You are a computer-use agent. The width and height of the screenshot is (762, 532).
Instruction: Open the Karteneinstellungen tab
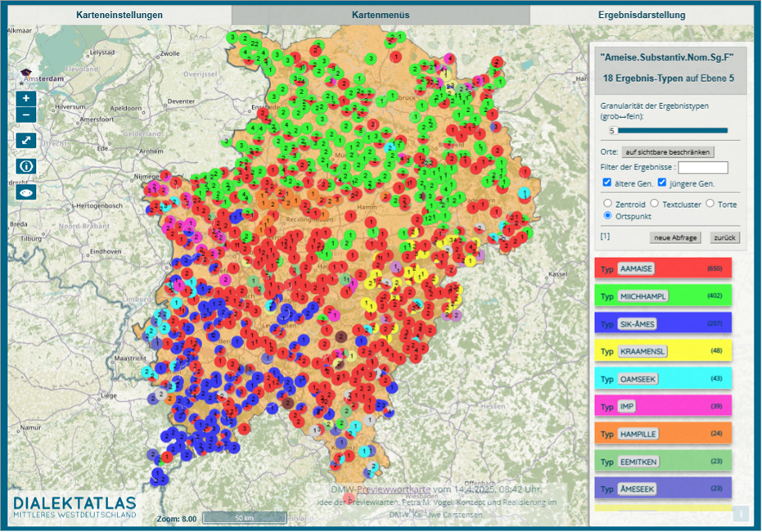click(x=119, y=15)
